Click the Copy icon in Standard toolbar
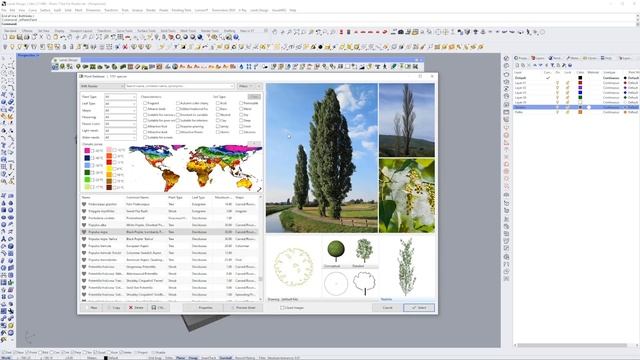This screenshot has height=360, width=640. pos(48,37)
